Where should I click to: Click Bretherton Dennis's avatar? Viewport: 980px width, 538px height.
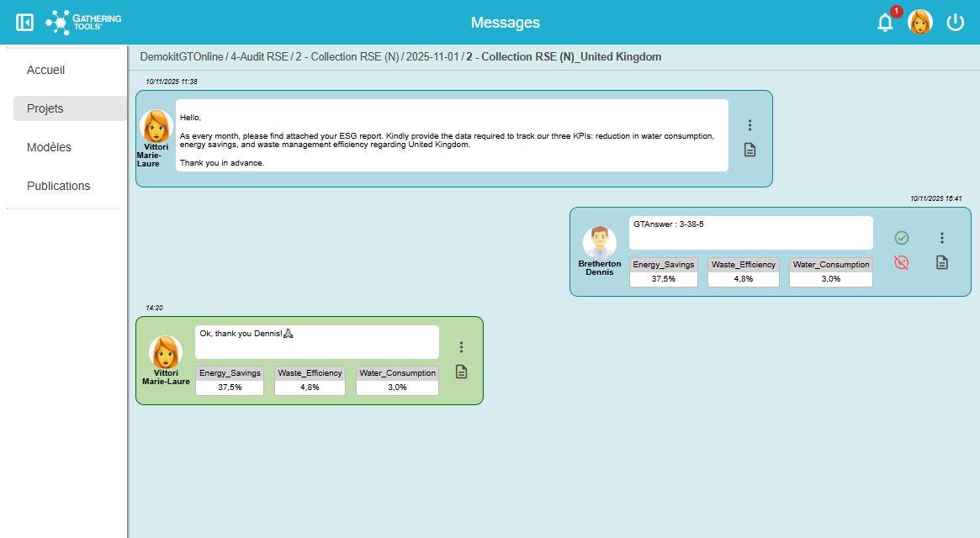tap(600, 242)
